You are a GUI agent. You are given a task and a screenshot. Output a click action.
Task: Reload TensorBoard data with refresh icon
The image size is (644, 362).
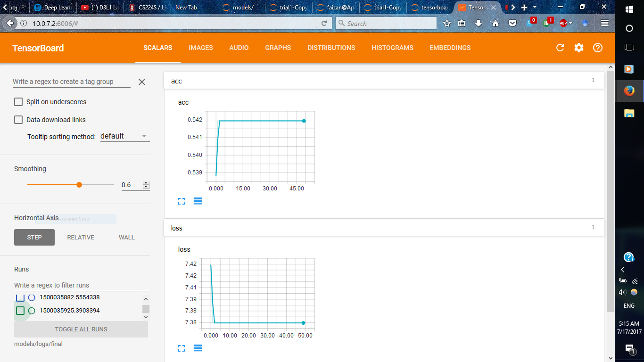560,48
